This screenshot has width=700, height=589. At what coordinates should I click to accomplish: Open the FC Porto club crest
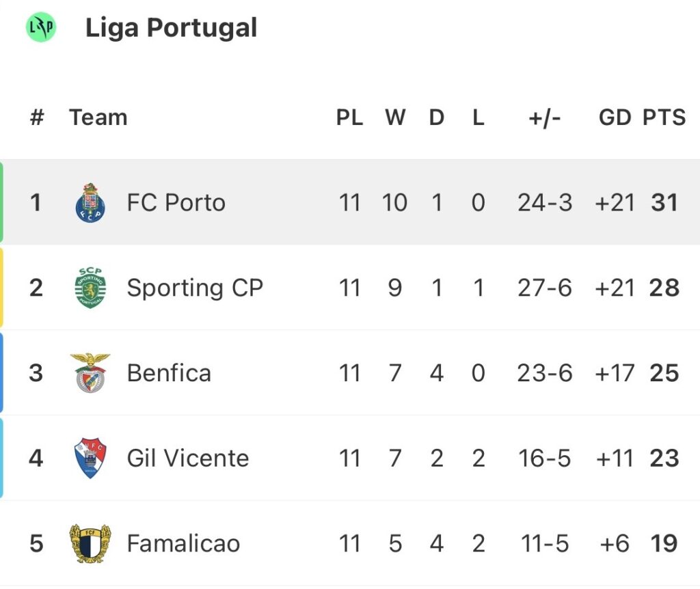(90, 203)
